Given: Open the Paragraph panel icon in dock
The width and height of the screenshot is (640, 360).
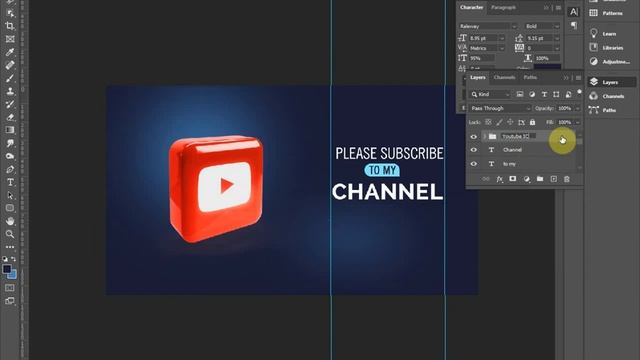Looking at the screenshot, I should (x=574, y=26).
